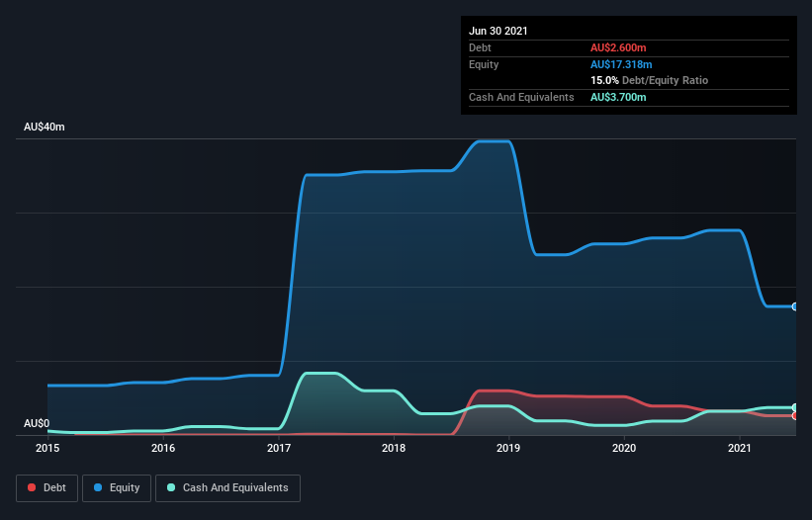Click the AU$40m y-axis label
This screenshot has height=520, width=812.
(45, 127)
